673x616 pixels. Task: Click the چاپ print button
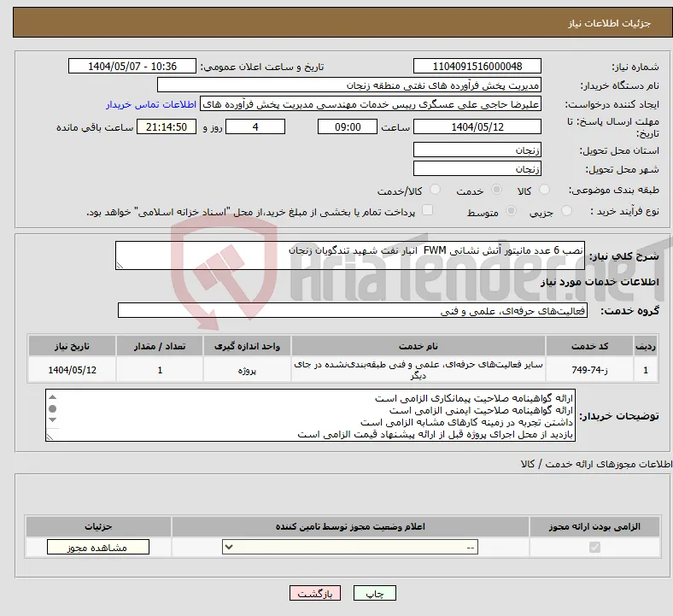coord(375,593)
